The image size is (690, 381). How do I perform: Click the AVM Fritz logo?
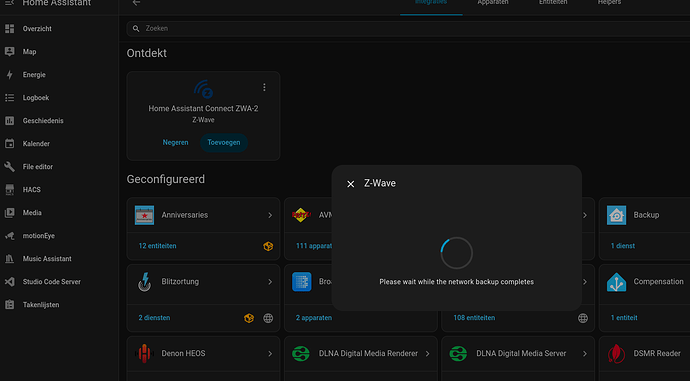[301, 215]
